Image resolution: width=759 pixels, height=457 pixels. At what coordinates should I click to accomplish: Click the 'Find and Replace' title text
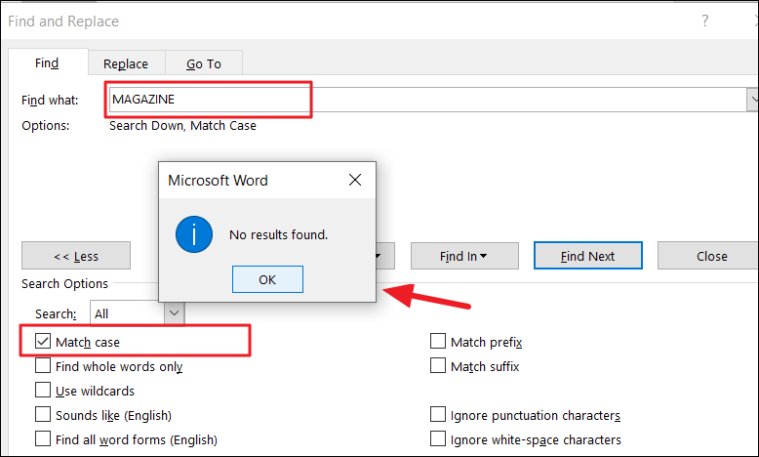[x=63, y=21]
